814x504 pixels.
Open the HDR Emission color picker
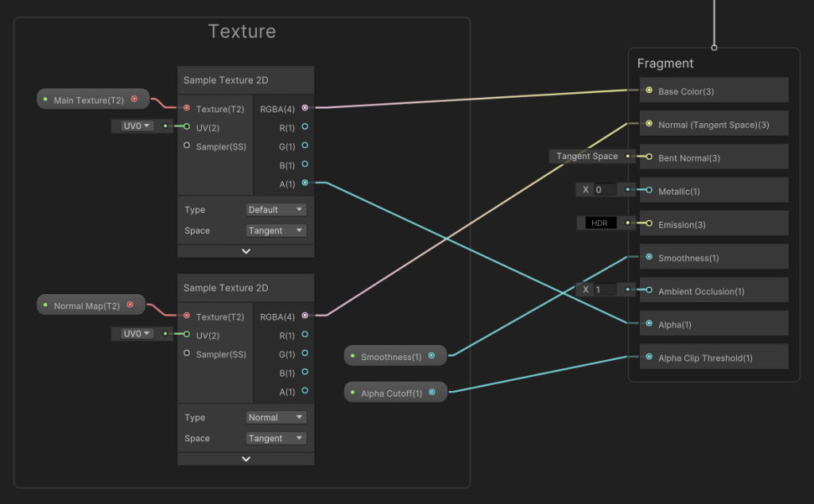(600, 223)
